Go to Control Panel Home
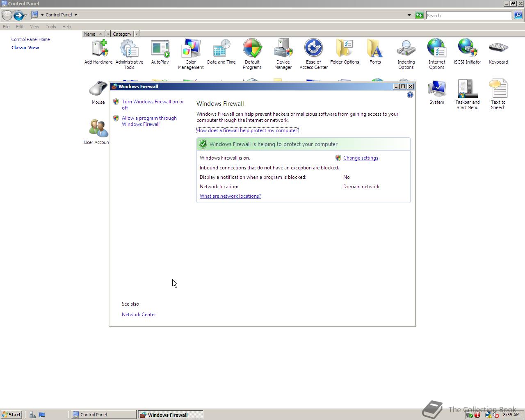 click(x=30, y=39)
